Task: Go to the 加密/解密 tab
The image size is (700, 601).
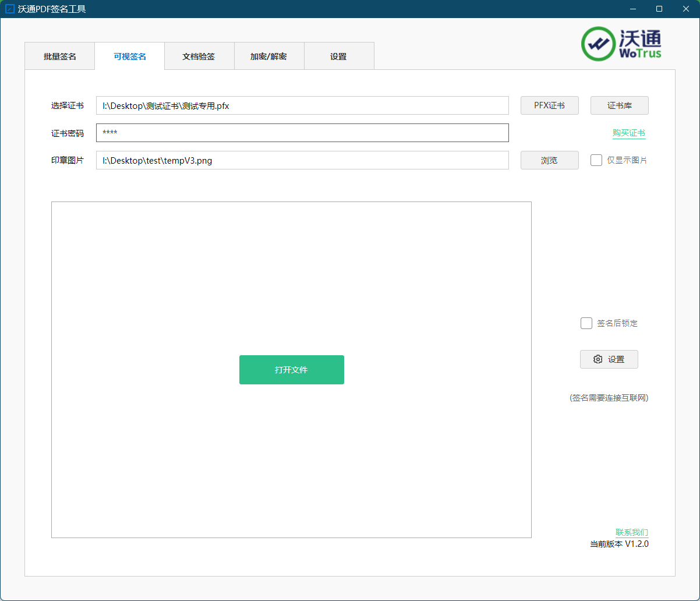Action: coord(268,56)
